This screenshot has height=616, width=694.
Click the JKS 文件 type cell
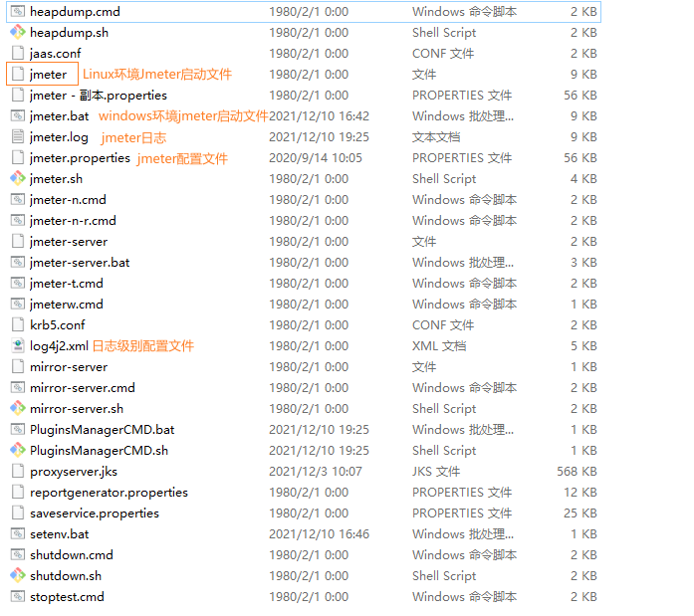pos(436,472)
